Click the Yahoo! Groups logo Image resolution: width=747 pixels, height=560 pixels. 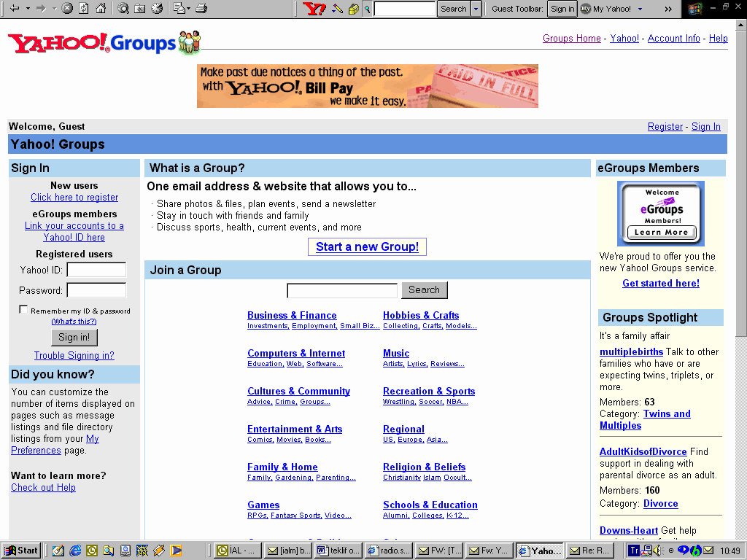[104, 43]
